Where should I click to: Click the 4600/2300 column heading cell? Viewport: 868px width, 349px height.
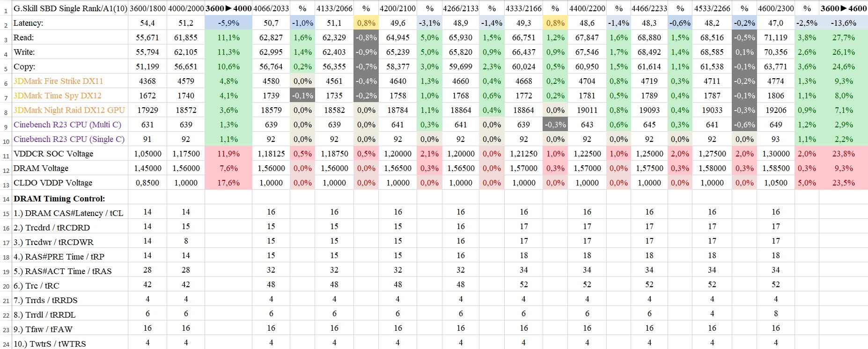[776, 8]
